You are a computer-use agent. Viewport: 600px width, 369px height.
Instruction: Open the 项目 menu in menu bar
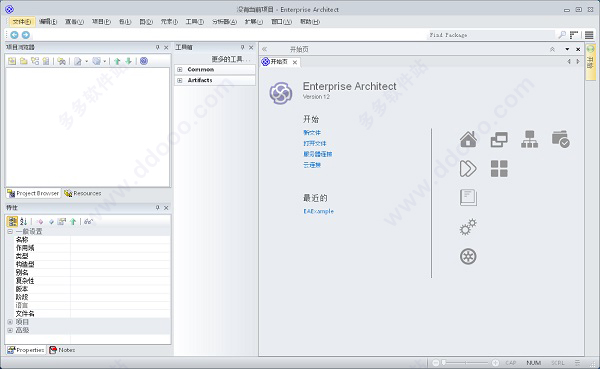click(101, 22)
